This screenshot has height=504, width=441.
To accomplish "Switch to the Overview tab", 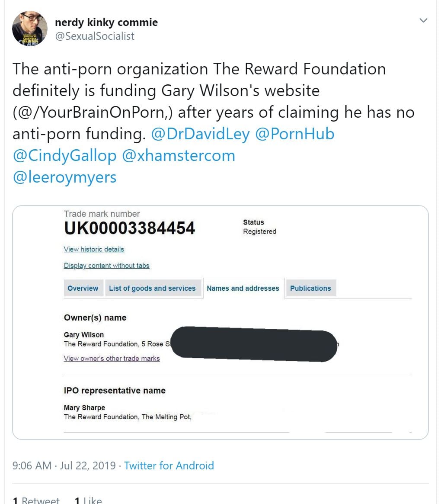I will 83,289.
